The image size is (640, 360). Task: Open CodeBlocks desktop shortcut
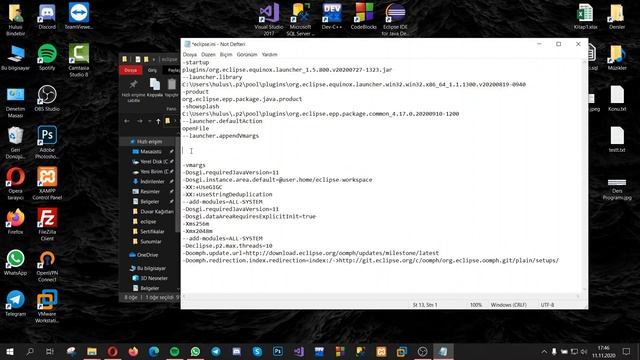(x=363, y=16)
